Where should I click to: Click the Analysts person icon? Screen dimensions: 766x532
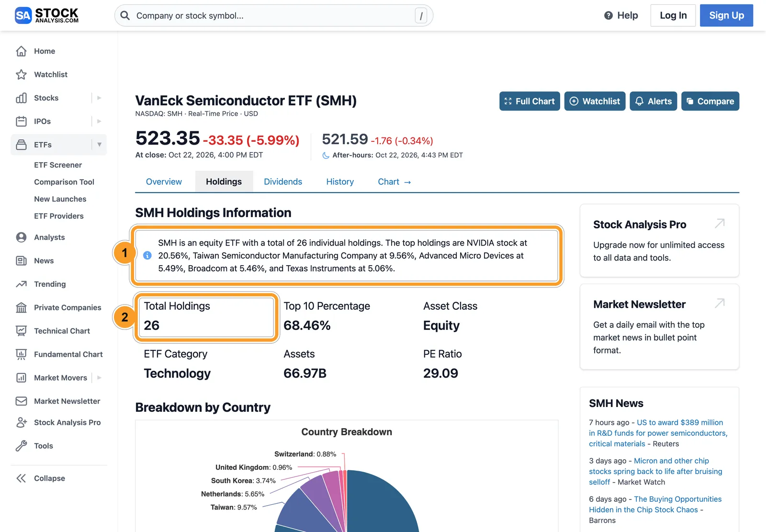[21, 238]
